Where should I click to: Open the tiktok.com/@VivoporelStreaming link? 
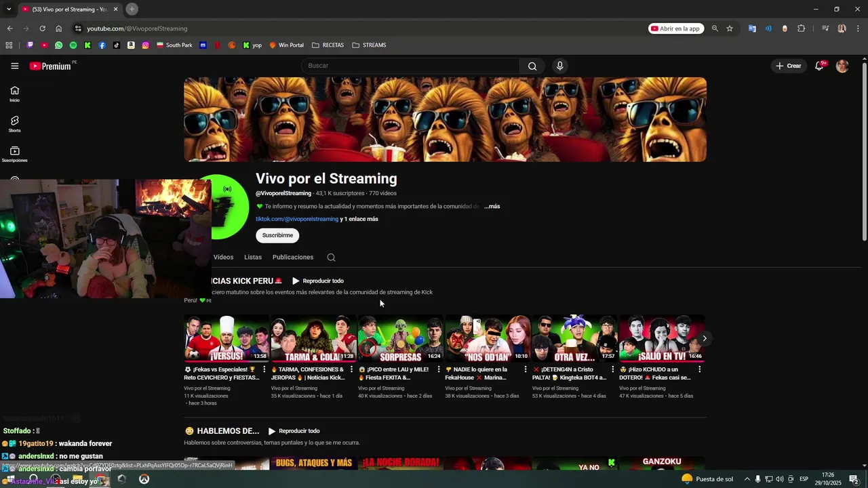297,219
